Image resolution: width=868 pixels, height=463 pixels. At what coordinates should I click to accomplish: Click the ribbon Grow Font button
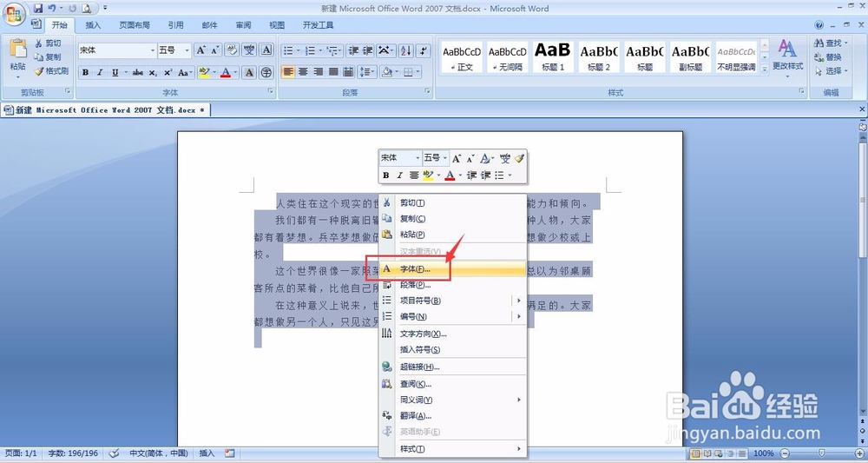(201, 50)
